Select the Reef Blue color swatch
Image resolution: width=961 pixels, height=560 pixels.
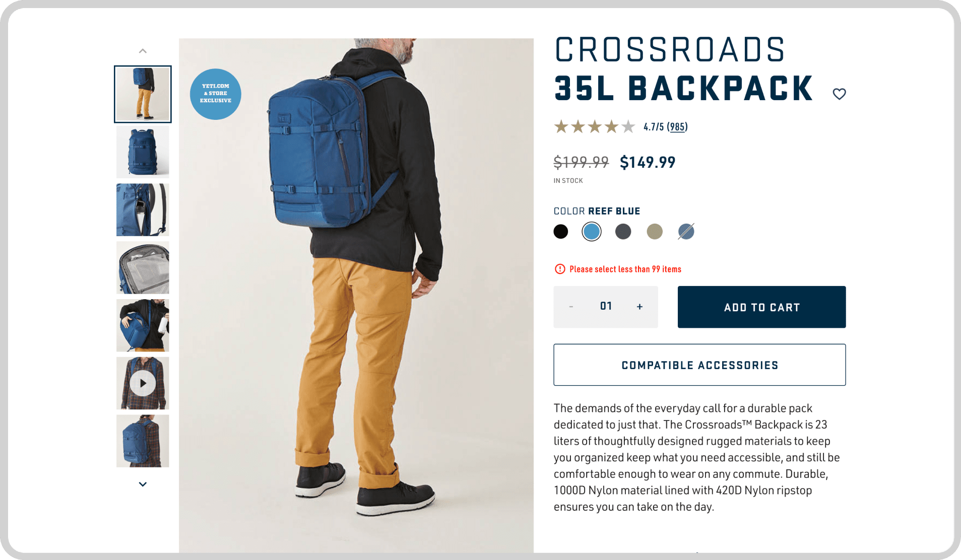(x=592, y=232)
